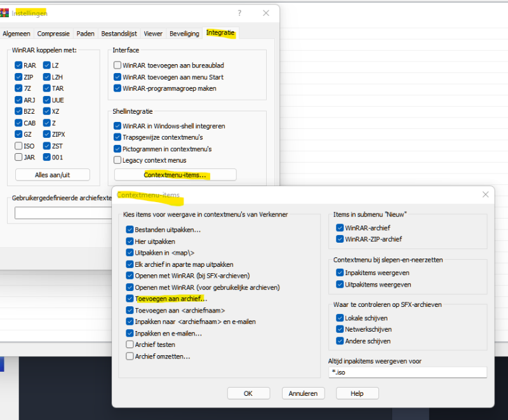Enable the JAR association checkbox
508x420 pixels.
[18, 157]
